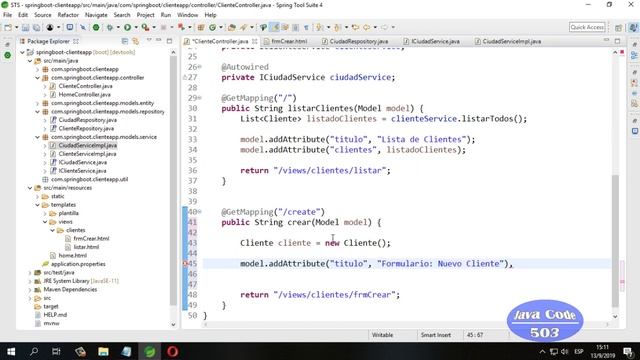Select IClienteService.java in tree
640x360 pixels.
pos(82,171)
